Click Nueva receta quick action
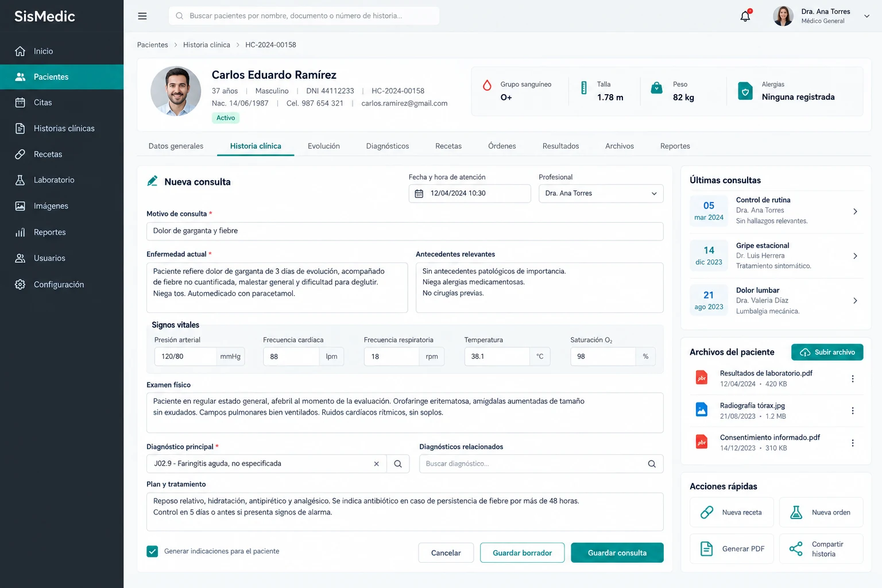The image size is (882, 588). tap(732, 512)
